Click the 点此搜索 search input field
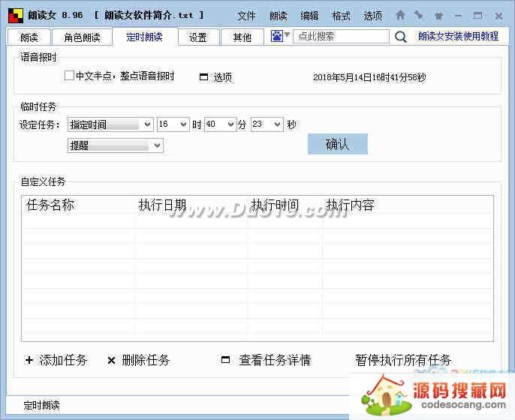The image size is (515, 420). pyautogui.click(x=342, y=36)
